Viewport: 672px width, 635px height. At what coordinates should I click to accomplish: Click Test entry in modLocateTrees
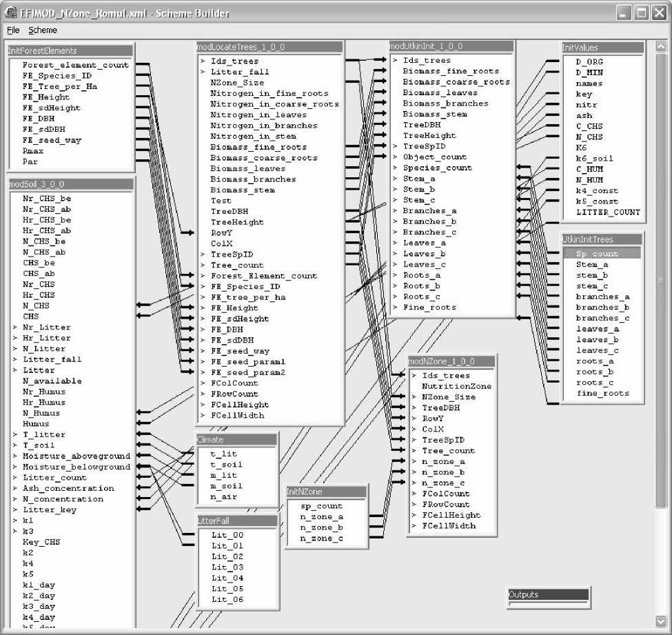(221, 200)
